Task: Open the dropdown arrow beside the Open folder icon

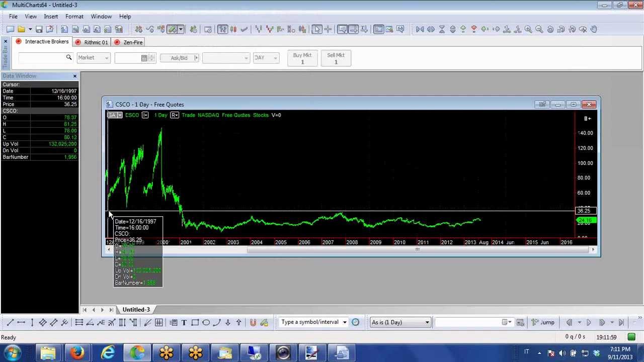Action: pos(30,29)
